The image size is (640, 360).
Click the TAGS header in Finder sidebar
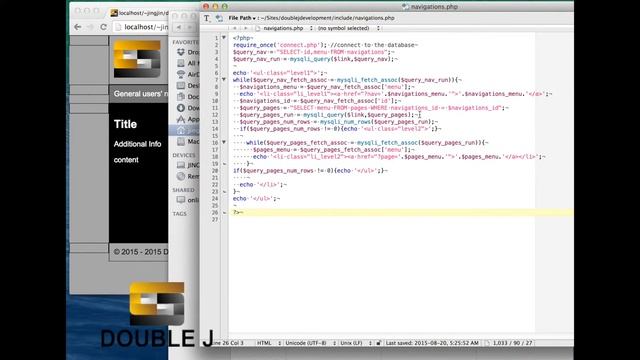click(179, 213)
